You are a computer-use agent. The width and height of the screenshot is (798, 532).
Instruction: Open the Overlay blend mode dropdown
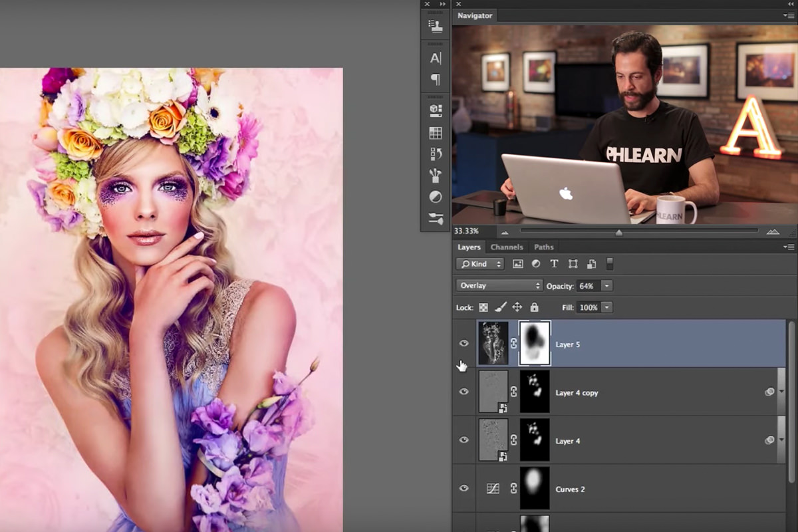click(x=499, y=286)
